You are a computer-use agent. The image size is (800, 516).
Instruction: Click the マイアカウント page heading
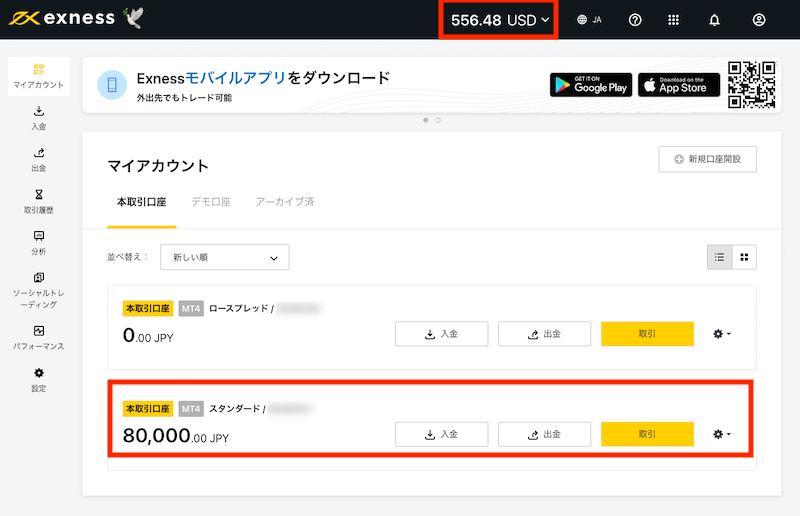(x=158, y=166)
